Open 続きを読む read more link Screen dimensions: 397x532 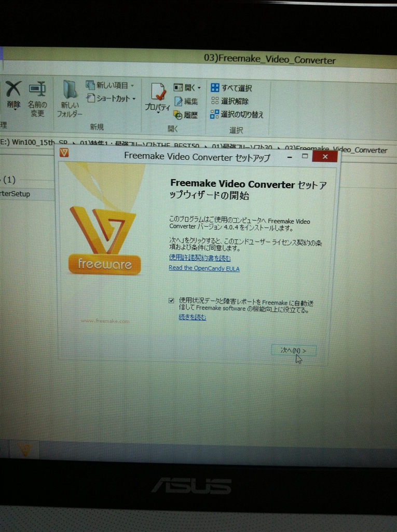192,317
